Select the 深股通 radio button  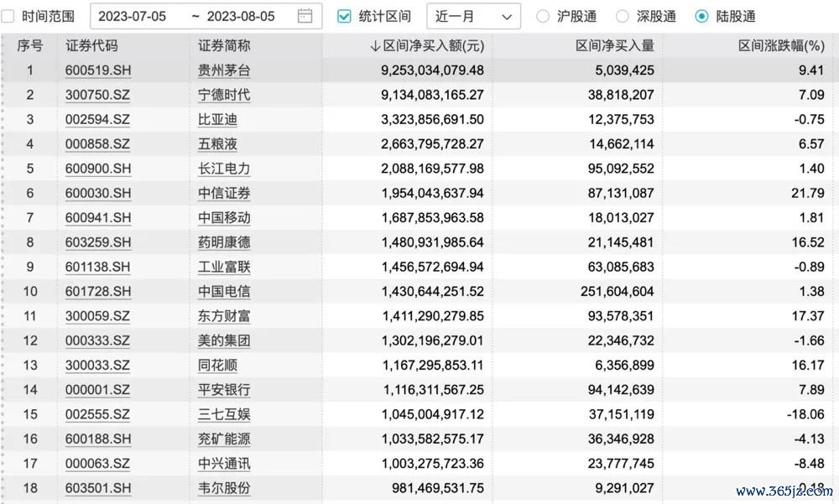point(623,16)
